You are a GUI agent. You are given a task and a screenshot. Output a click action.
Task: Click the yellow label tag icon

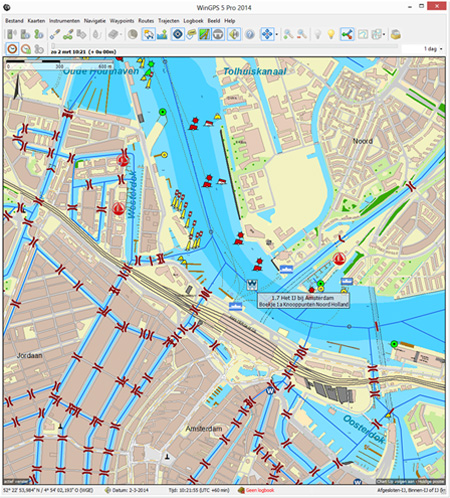[191, 34]
